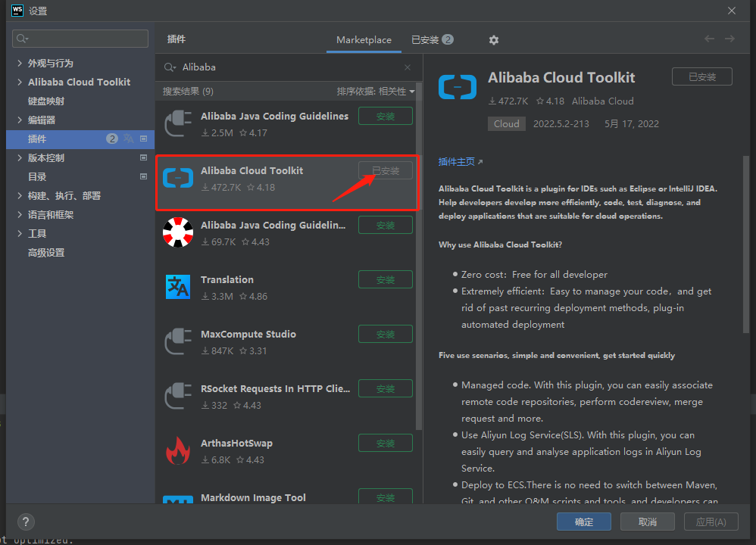This screenshot has height=545, width=756.
Task: Install the RSocket Requests plugin
Action: pyautogui.click(x=386, y=388)
